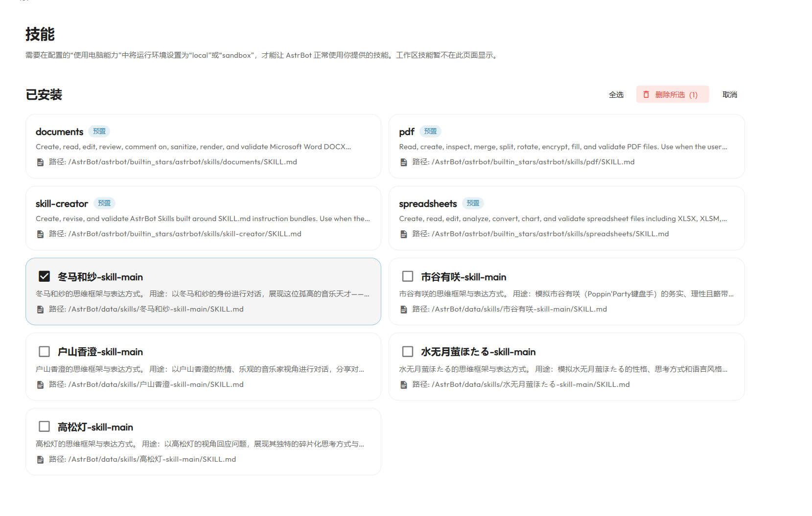
Task: Click the file icon beside the documents path
Action: pos(41,162)
